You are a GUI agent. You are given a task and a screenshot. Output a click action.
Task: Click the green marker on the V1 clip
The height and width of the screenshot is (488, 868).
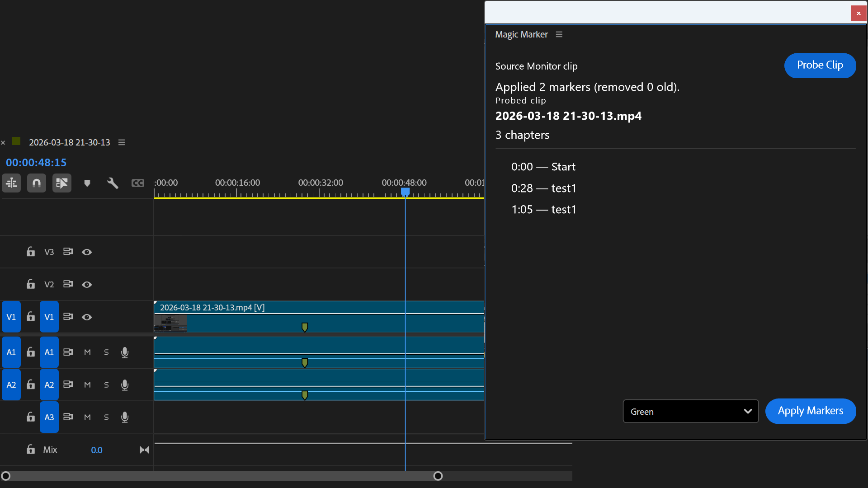click(305, 327)
